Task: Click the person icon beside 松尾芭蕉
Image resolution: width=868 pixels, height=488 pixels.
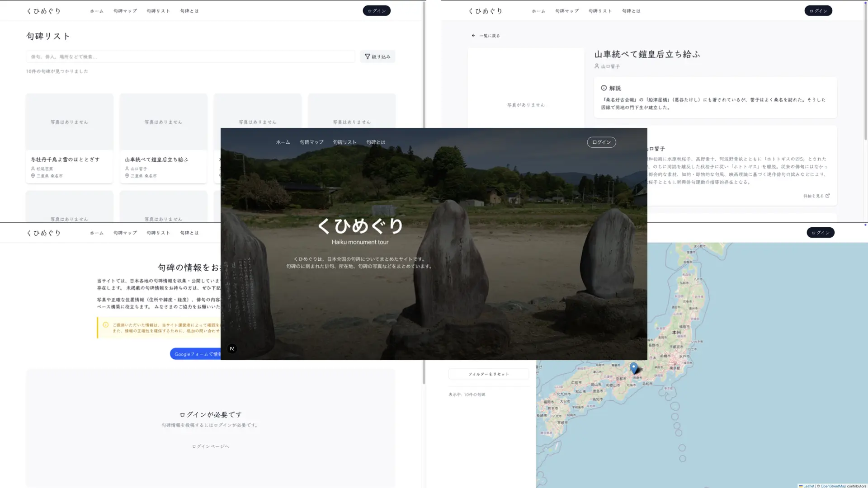Action: pos(33,169)
